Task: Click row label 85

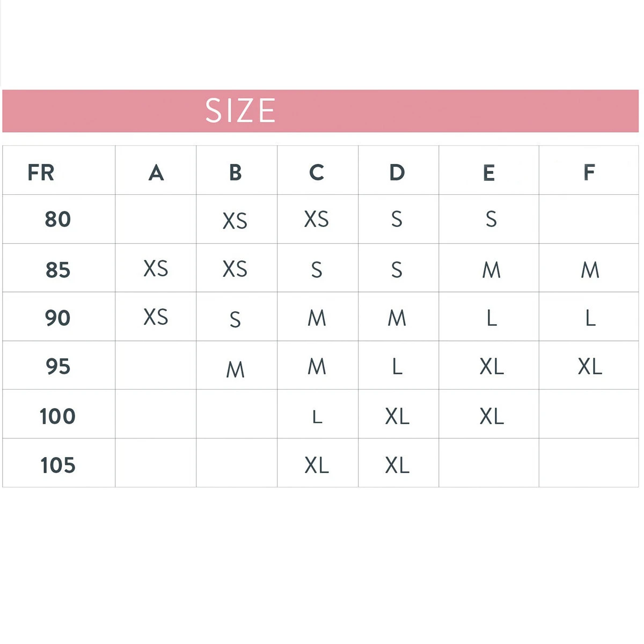Action: 58,269
